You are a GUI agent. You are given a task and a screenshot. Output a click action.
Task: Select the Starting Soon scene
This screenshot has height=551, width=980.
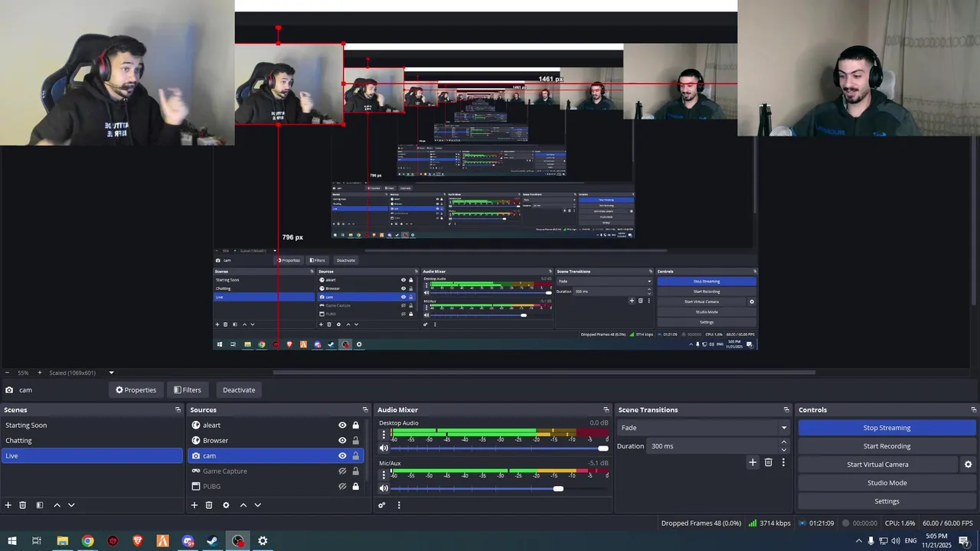coord(92,425)
